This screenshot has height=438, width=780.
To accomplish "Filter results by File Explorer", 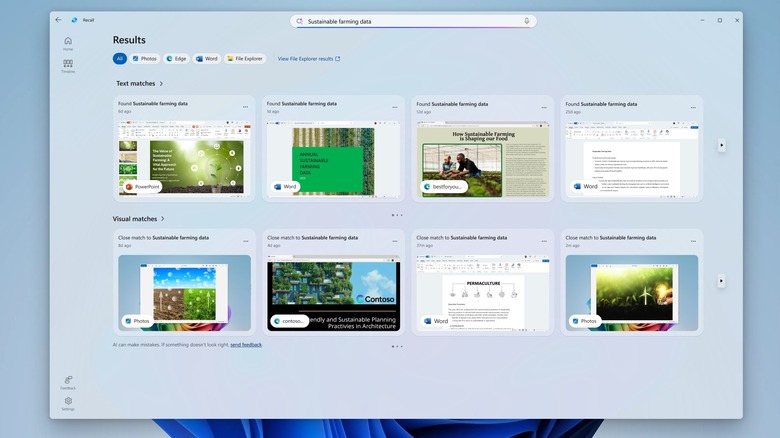I will point(245,59).
